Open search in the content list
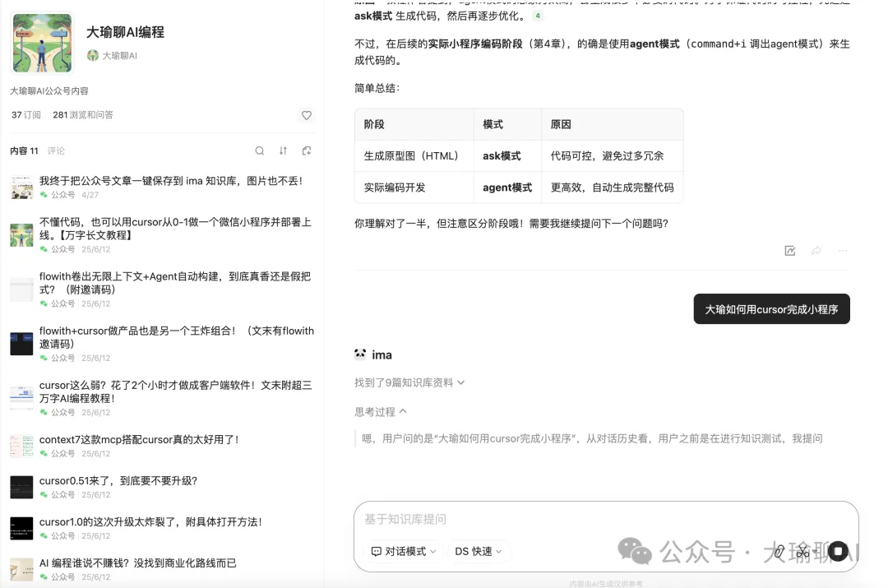888x588 pixels. click(259, 150)
